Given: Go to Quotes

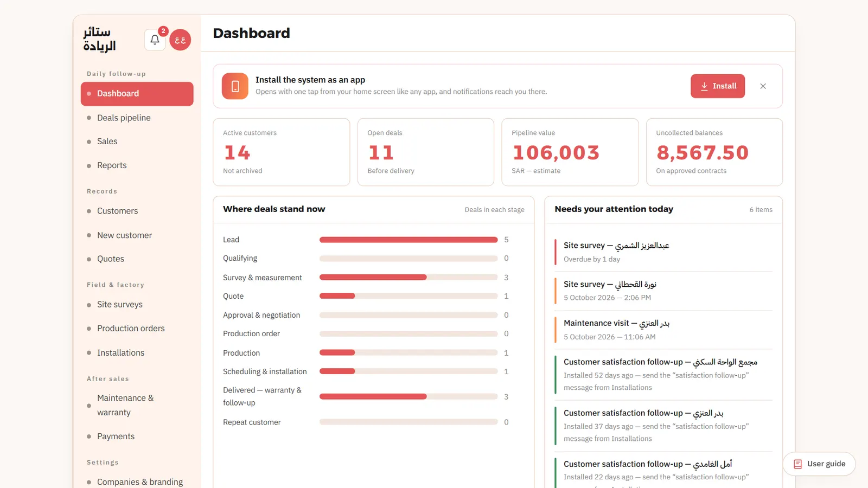Looking at the screenshot, I should [x=137, y=259].
